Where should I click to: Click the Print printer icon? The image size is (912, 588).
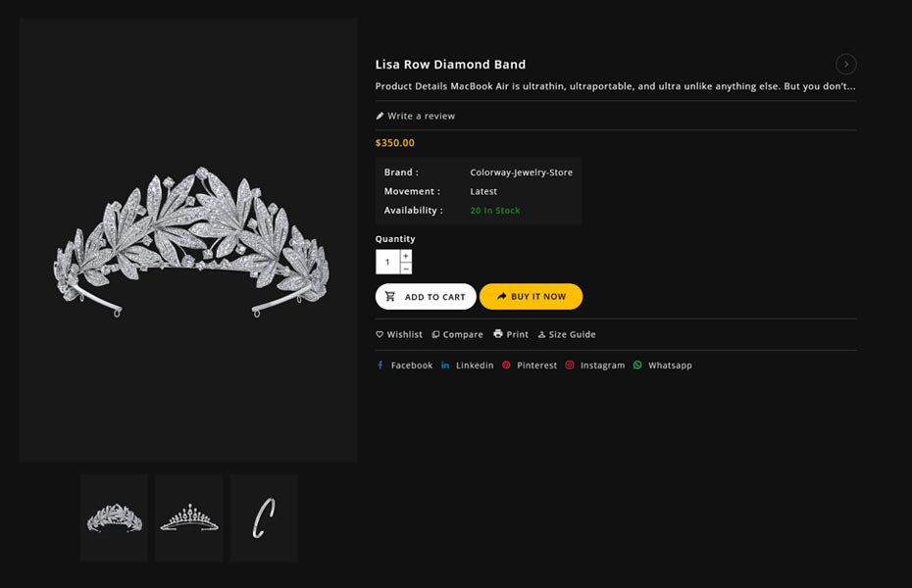(x=498, y=334)
